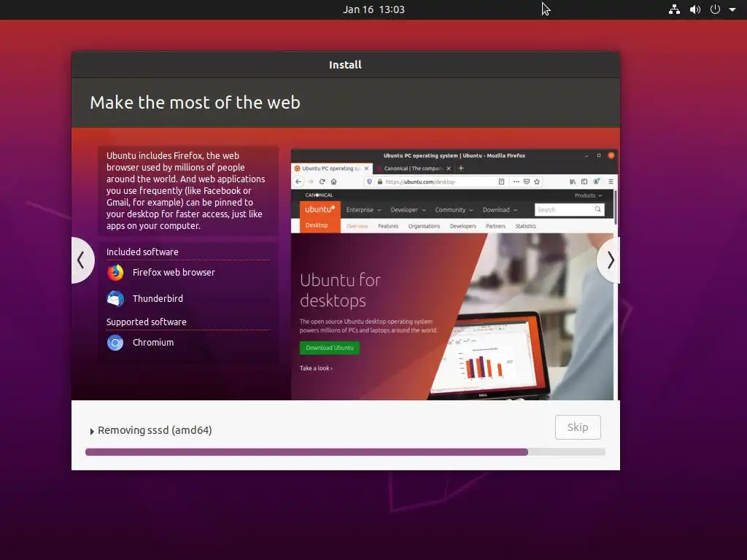The width and height of the screenshot is (747, 560).
Task: Click the new tab plus icon
Action: (461, 168)
